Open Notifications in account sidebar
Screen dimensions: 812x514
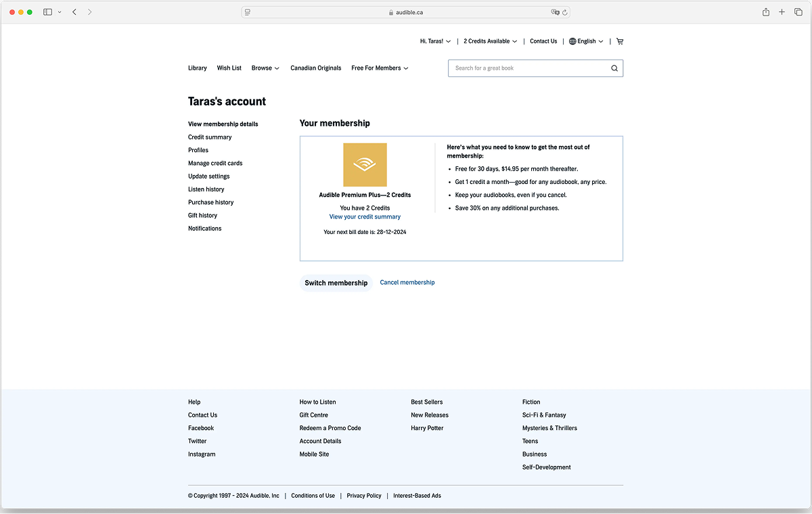click(205, 229)
